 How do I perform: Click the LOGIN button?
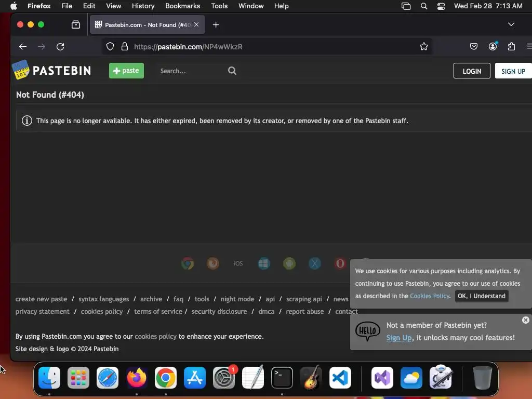click(x=472, y=71)
